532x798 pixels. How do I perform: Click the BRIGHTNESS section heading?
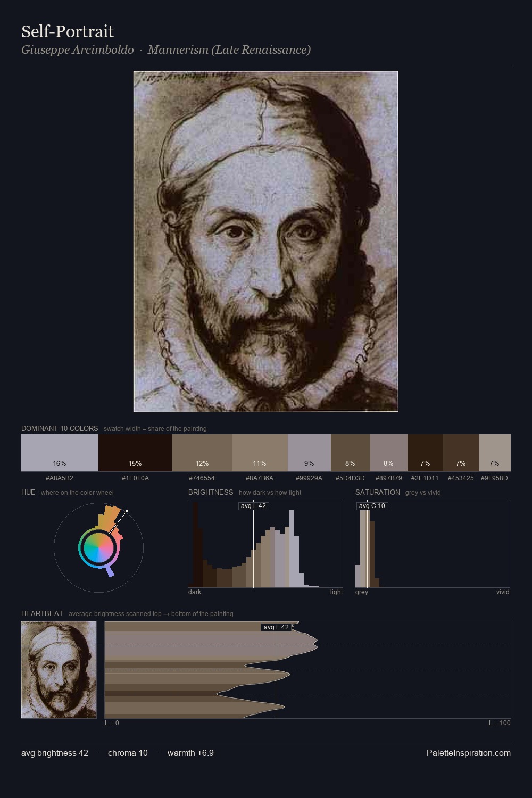pos(211,492)
